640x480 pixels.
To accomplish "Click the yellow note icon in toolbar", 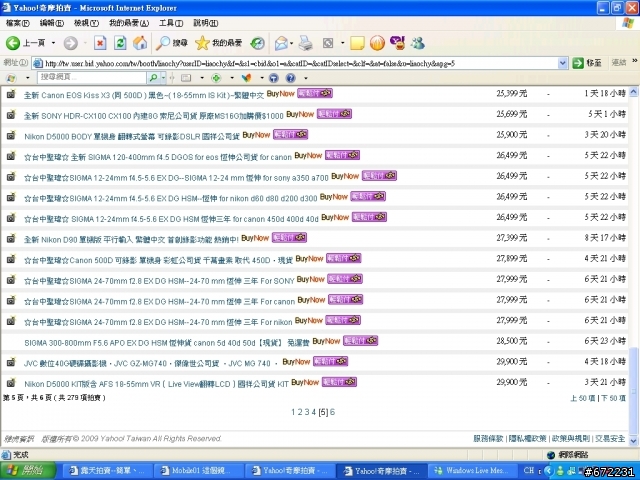I will [x=357, y=43].
